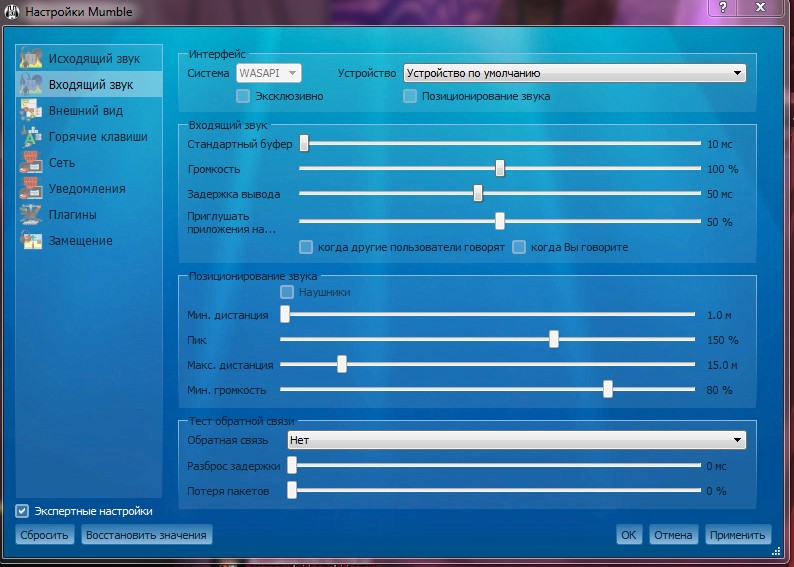Screen dimensions: 794x567
Task: Click the Задержка вывода slider handle
Action: pyautogui.click(x=478, y=193)
